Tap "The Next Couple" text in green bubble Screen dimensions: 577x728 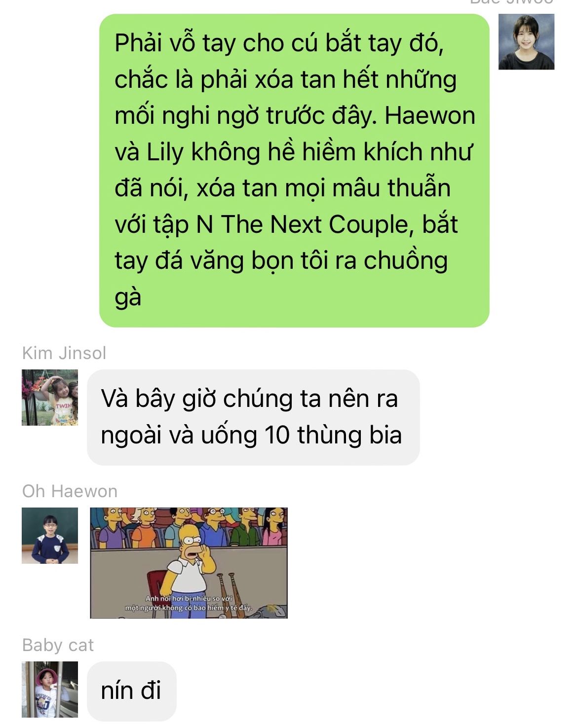[x=315, y=224]
